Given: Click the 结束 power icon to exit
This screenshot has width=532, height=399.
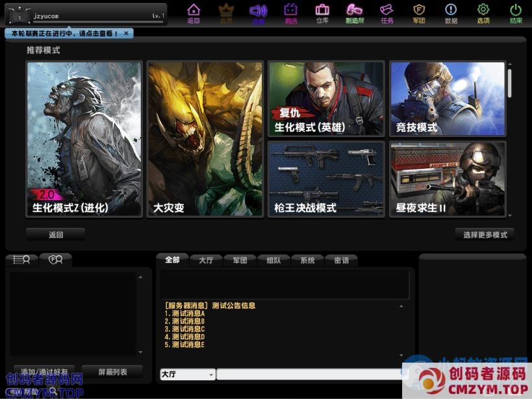Looking at the screenshot, I should [x=516, y=13].
